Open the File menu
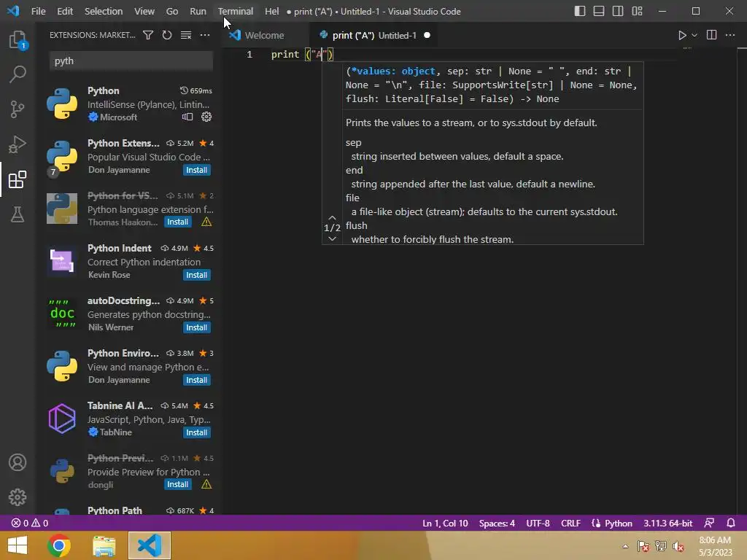The image size is (747, 560). (x=38, y=11)
